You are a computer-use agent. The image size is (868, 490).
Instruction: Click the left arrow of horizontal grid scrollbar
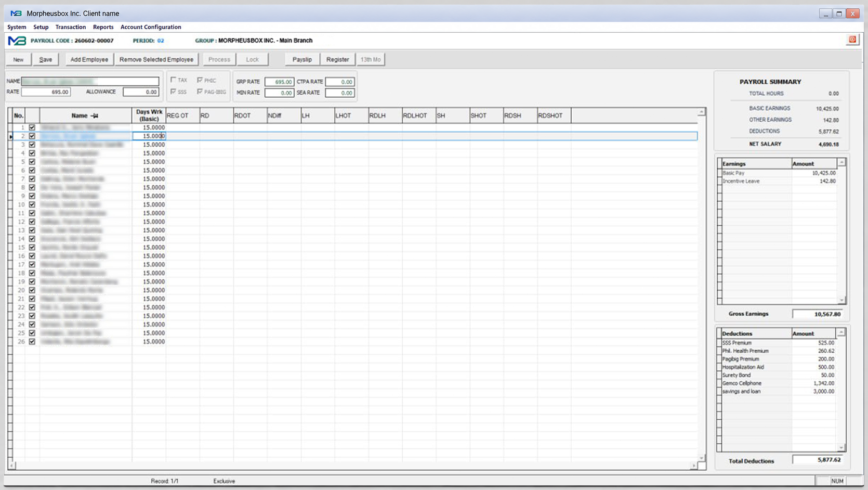pyautogui.click(x=12, y=466)
